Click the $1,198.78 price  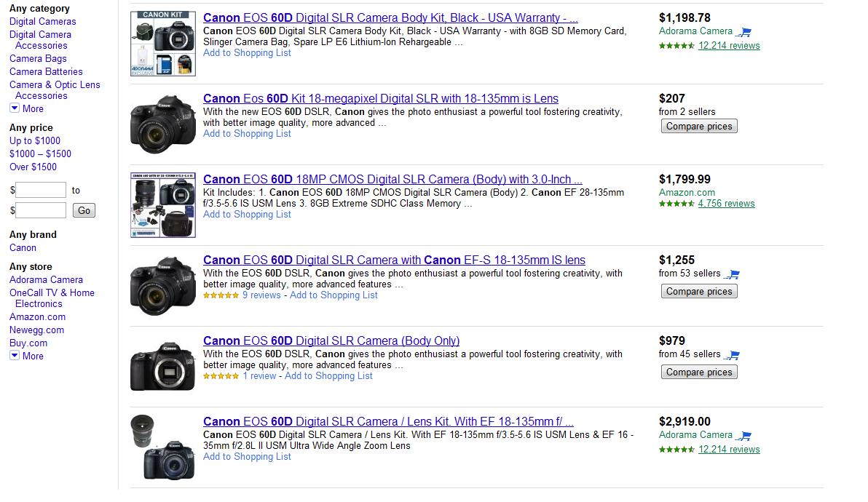click(x=684, y=17)
